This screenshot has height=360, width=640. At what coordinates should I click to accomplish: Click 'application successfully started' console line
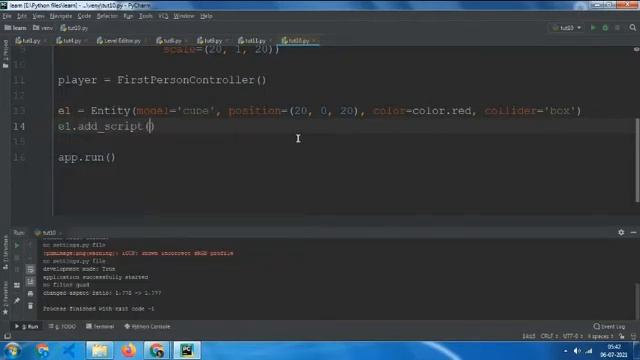click(x=96, y=277)
